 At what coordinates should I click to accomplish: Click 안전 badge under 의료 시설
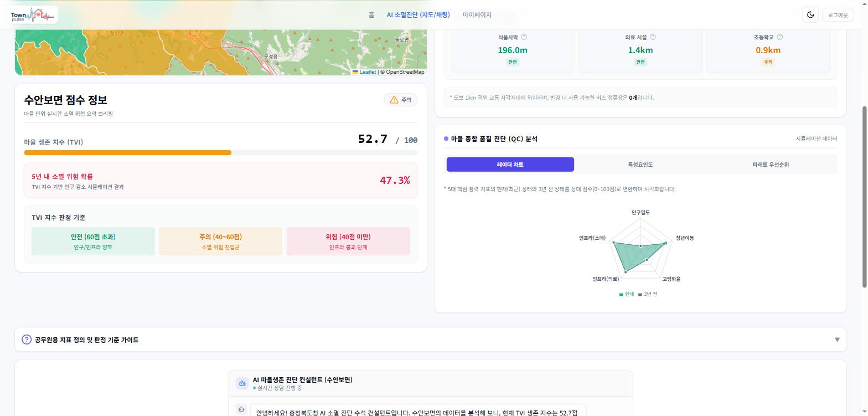point(640,62)
